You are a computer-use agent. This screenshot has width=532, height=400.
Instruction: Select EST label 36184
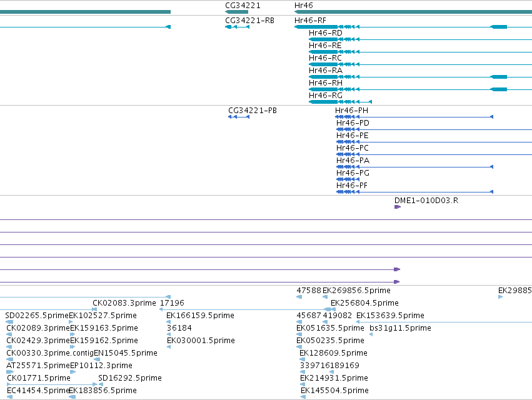pyautogui.click(x=179, y=328)
